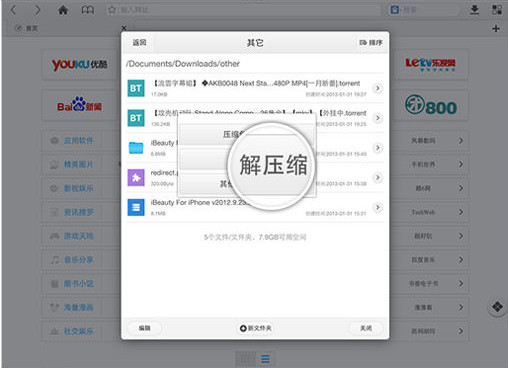Open chevron on the 百度音乐 row
The image size is (508, 368).
(461, 260)
